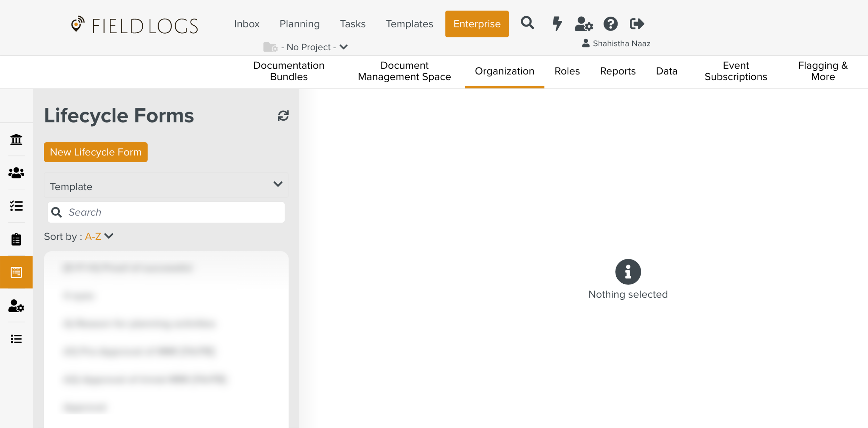Open the clipboard sidebar icon
Image resolution: width=868 pixels, height=428 pixels.
tap(16, 239)
